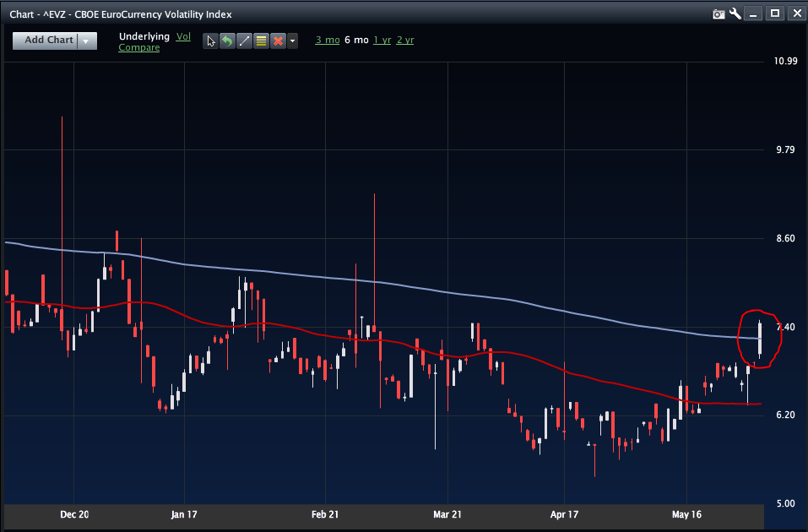The height and width of the screenshot is (532, 808).
Task: Open the drawing tools dropdown arrow
Action: coord(292,41)
